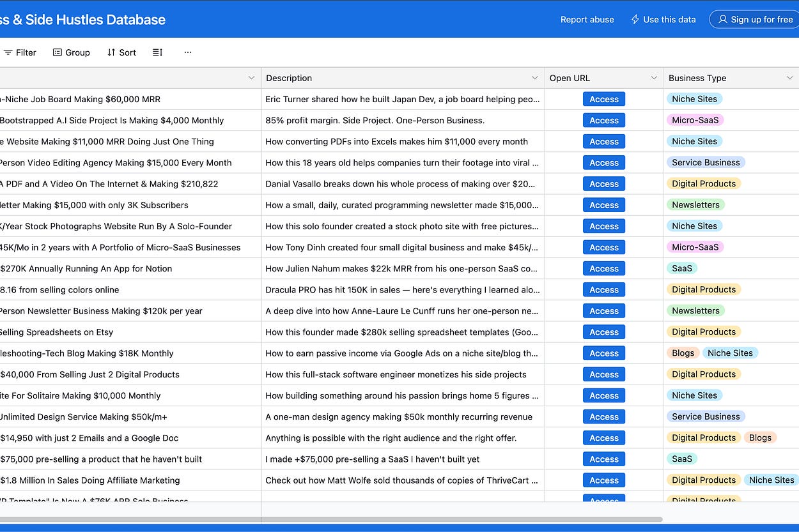The image size is (799, 532).
Task: Click Access for one-man design agency row
Action: tap(604, 416)
